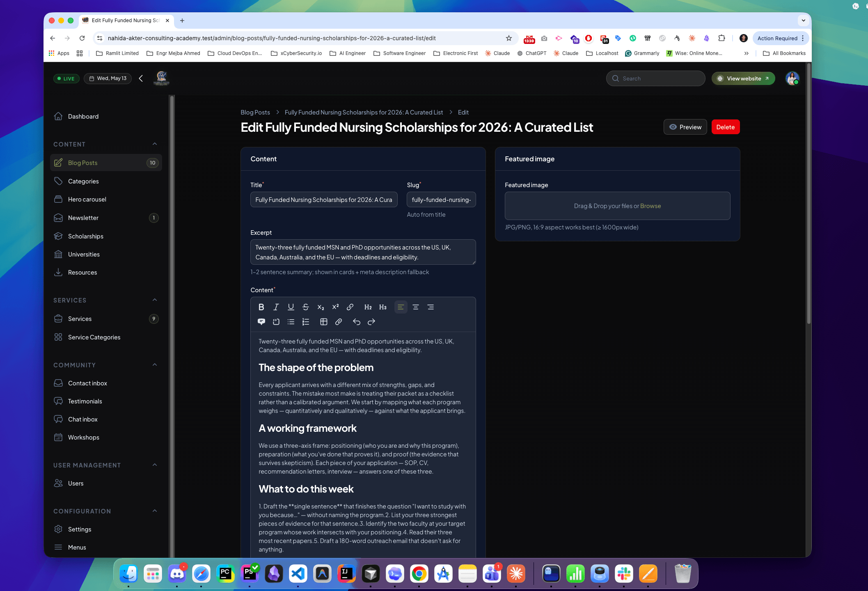868x591 pixels.
Task: Open Dashboard in the sidebar
Action: [106, 117]
